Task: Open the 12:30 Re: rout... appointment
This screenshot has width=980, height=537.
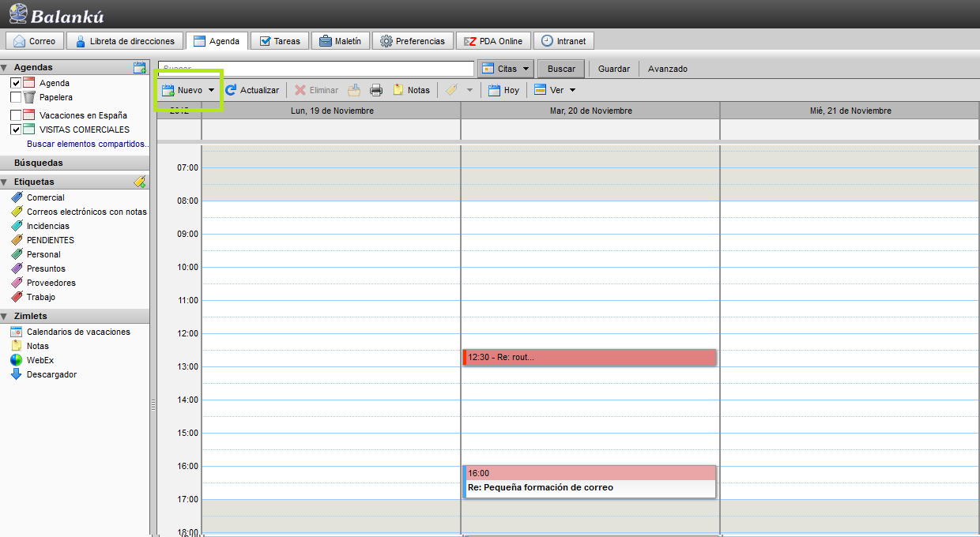Action: coord(589,357)
